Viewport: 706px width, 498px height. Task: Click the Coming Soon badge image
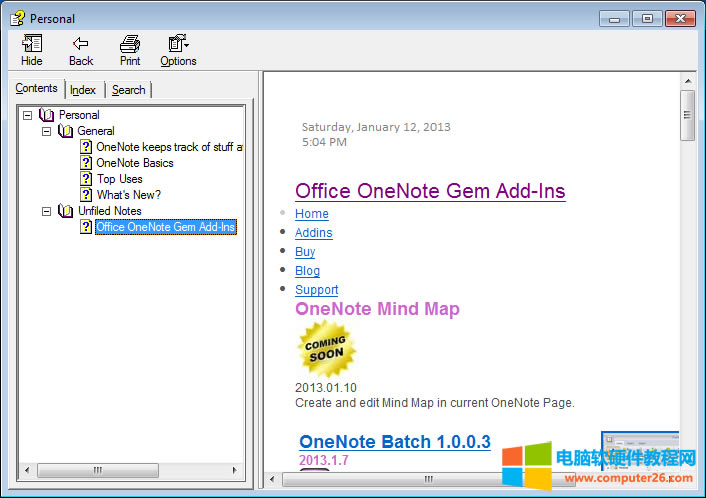[x=326, y=349]
